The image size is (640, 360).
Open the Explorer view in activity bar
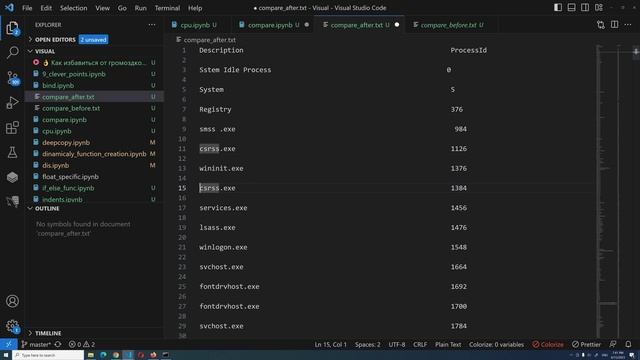(x=12, y=28)
